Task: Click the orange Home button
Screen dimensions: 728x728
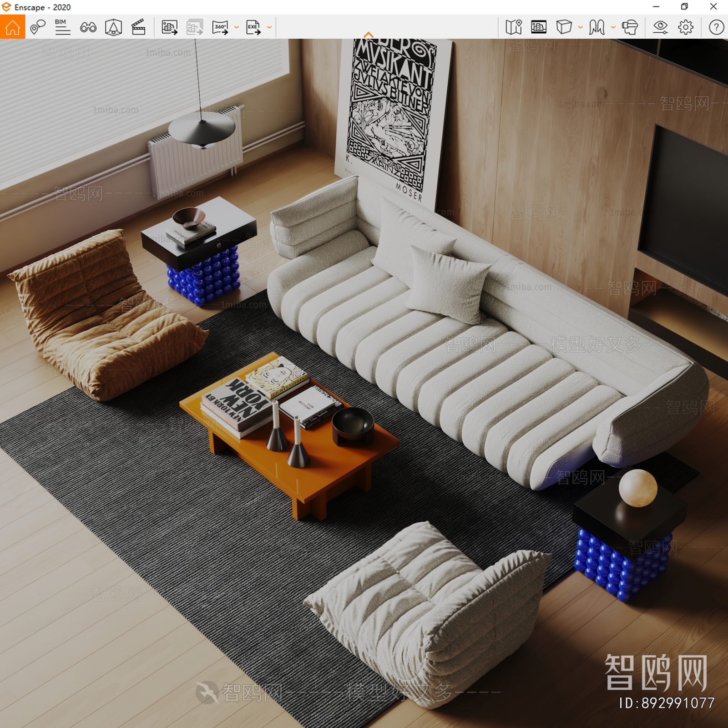Action: [x=12, y=27]
